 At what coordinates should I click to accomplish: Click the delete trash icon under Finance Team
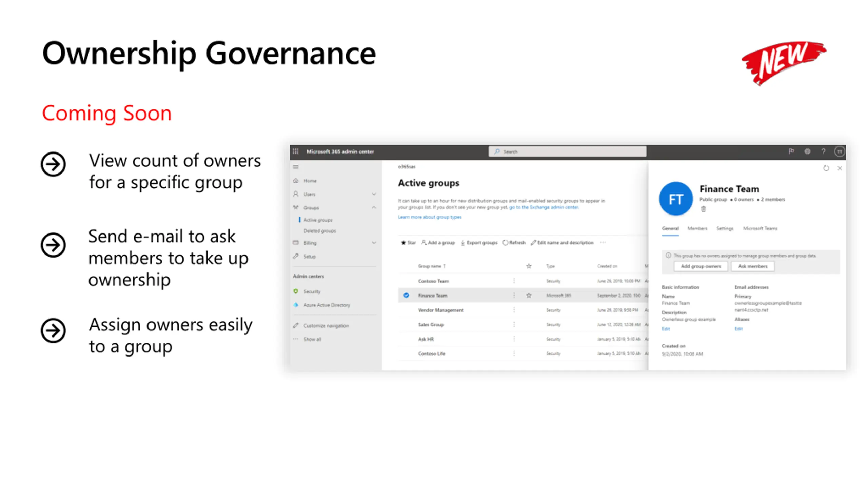point(703,209)
